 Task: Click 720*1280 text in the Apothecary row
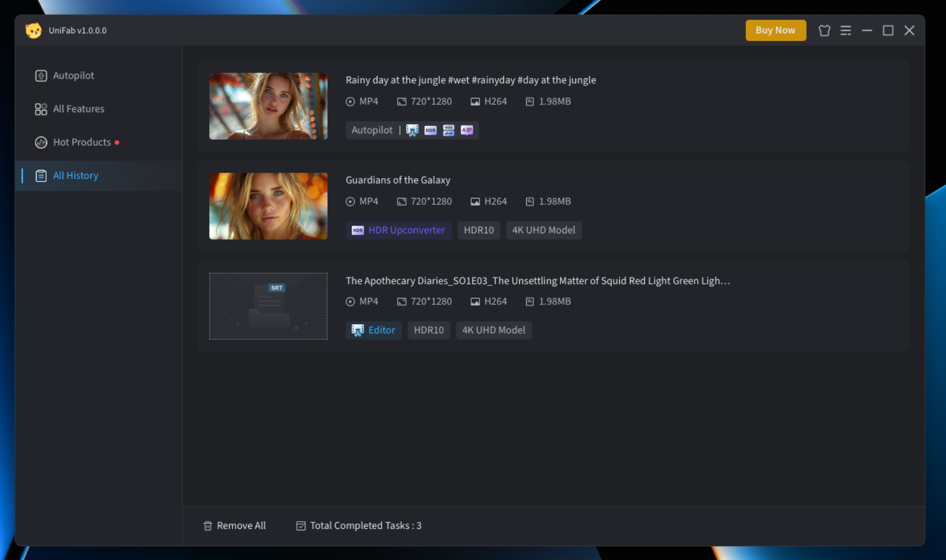coord(431,301)
